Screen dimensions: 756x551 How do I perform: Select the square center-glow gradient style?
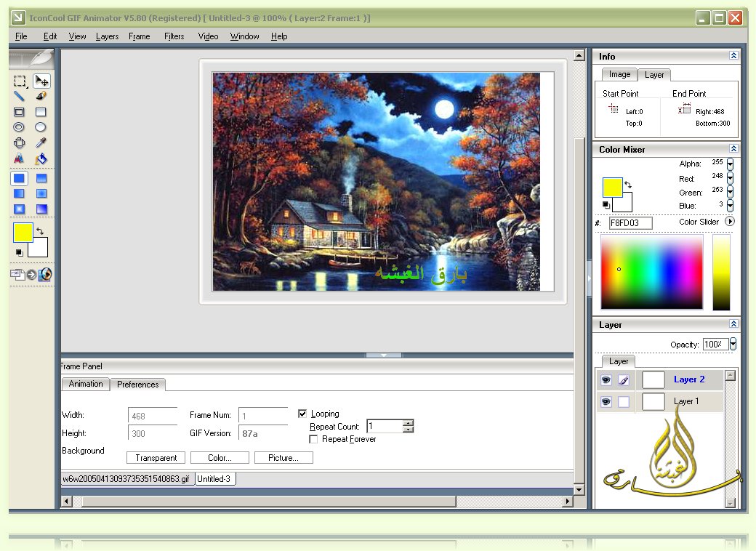point(19,209)
